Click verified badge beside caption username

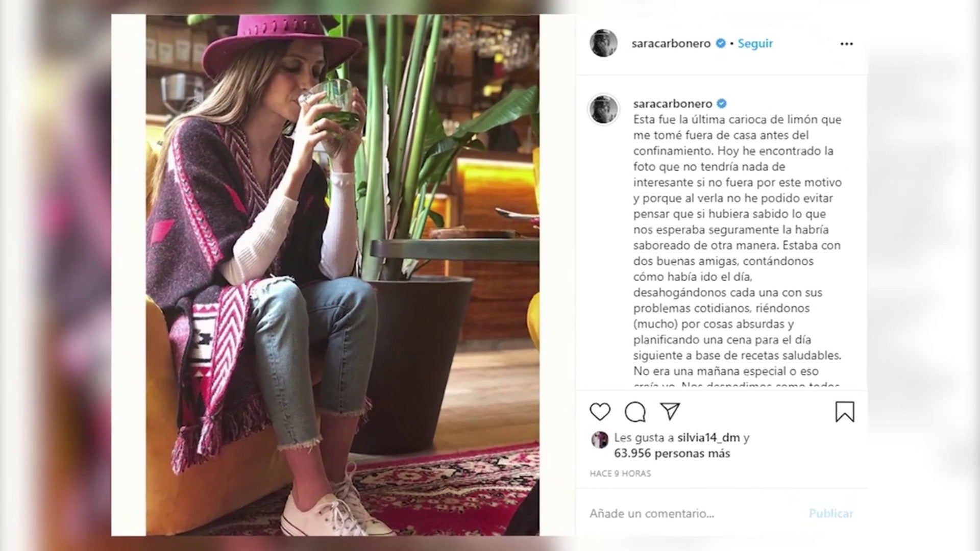(722, 104)
